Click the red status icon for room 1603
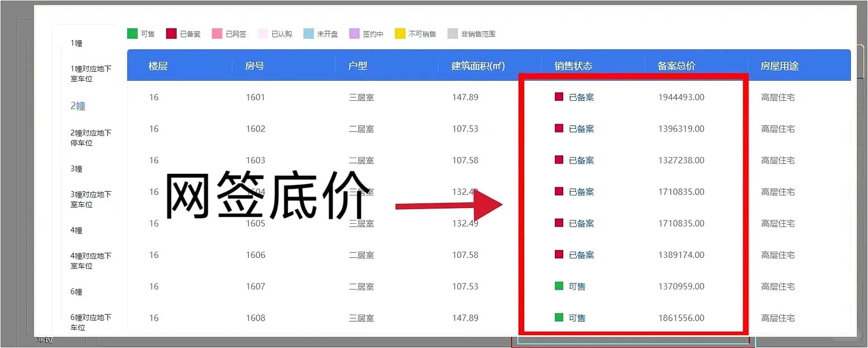Screen dimensions: 868x348 point(559,160)
